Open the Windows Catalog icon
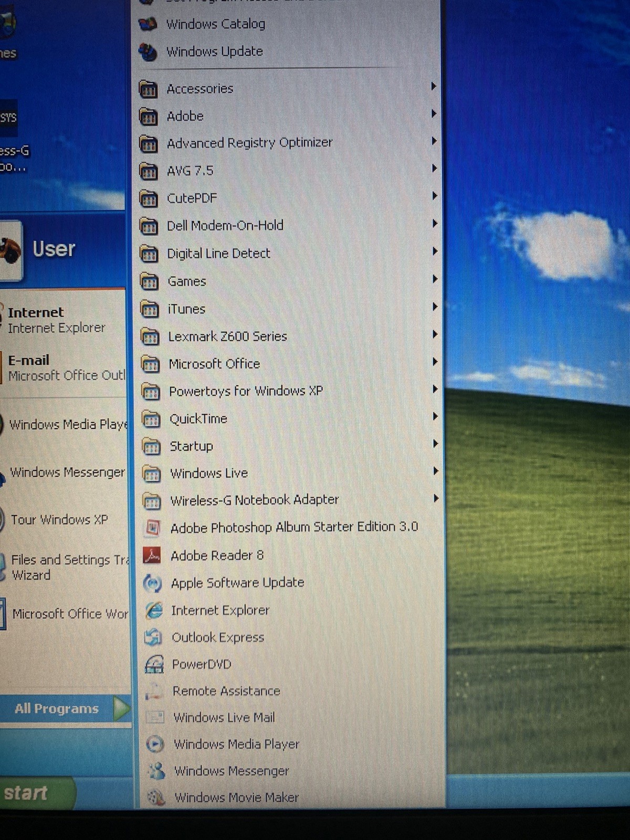Viewport: 630px width, 840px height. point(148,24)
